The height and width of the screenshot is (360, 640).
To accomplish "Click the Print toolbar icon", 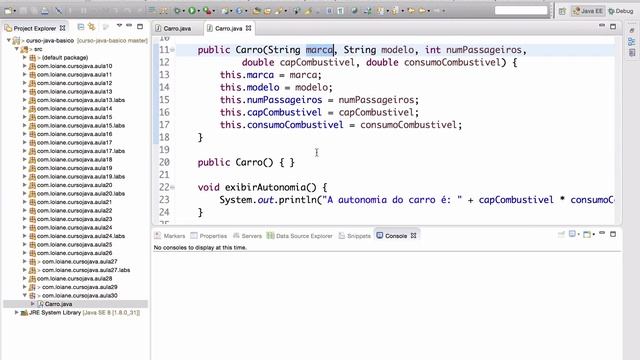I will pos(45,11).
